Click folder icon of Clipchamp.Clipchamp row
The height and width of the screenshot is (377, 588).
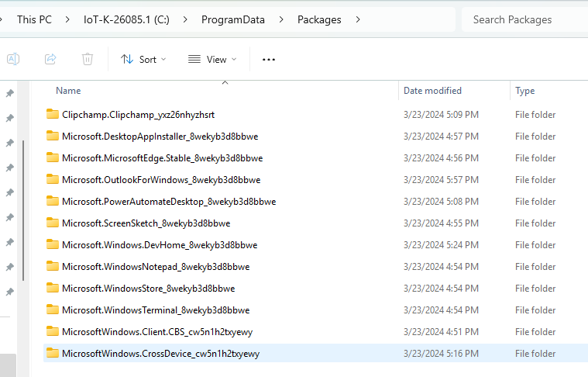[x=53, y=114]
